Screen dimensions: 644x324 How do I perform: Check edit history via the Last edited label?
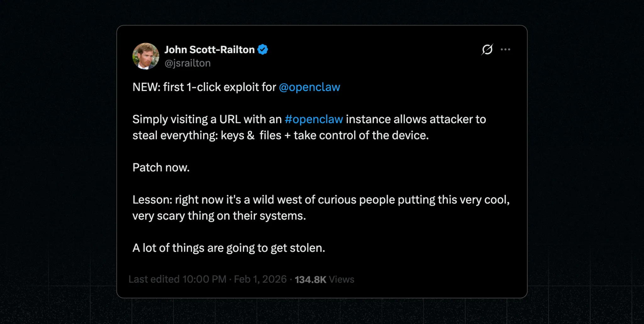coord(154,279)
